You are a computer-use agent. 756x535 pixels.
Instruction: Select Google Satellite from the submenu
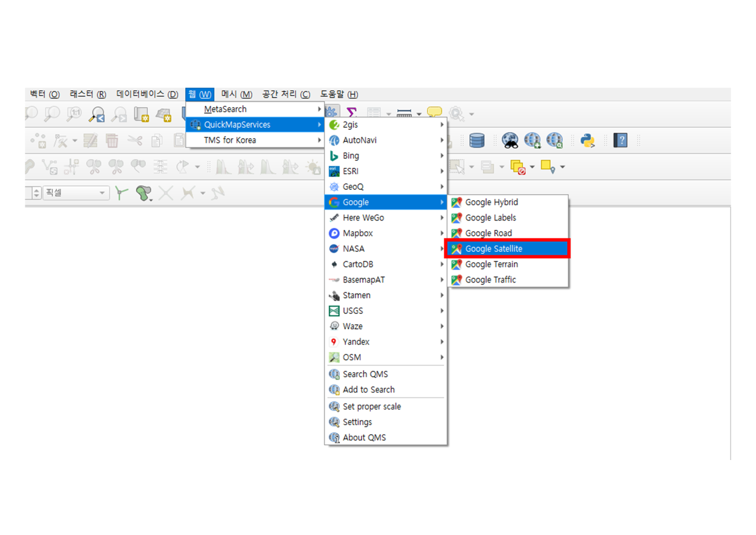(508, 249)
